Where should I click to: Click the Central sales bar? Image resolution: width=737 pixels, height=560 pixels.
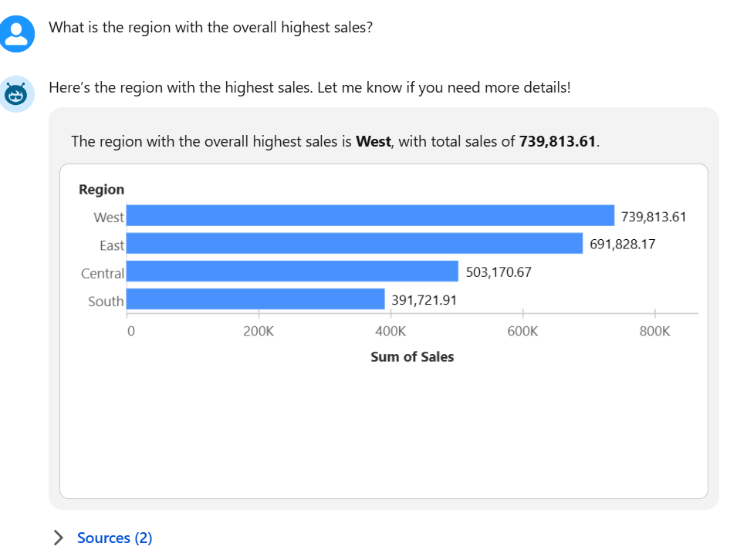click(292, 272)
